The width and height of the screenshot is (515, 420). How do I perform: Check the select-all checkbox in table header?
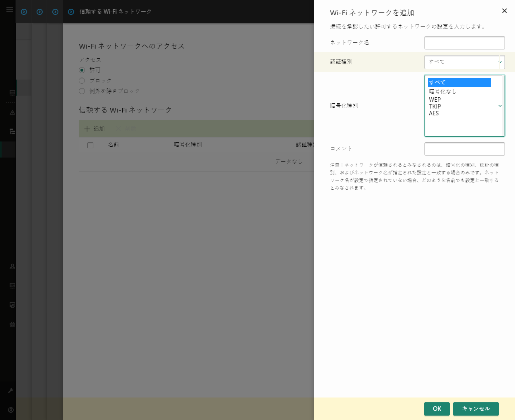(90, 145)
